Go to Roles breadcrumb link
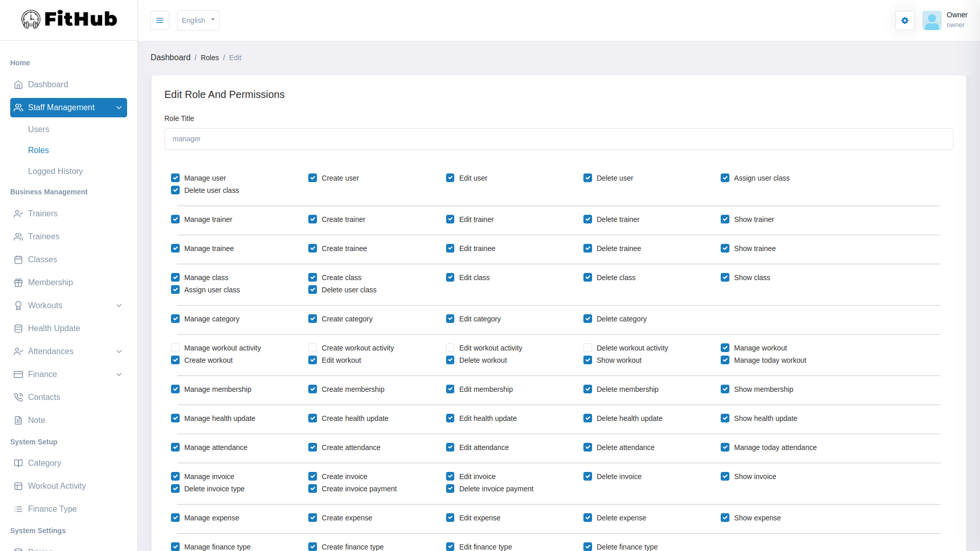The width and height of the screenshot is (980, 551). click(x=209, y=58)
